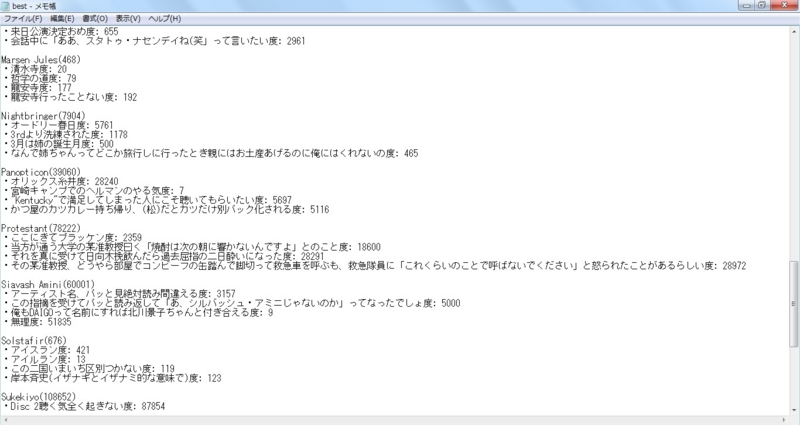The image size is (800, 425).
Task: Click the vertical scrollbar up arrow
Action: pyautogui.click(x=794, y=31)
